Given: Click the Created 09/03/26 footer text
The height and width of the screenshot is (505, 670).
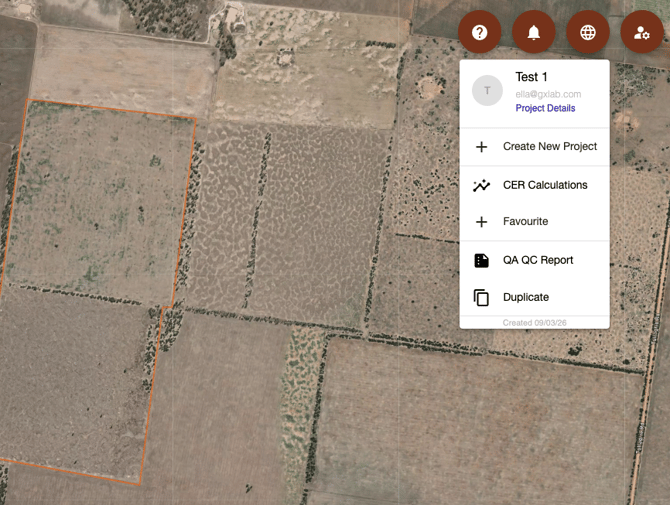Looking at the screenshot, I should [x=534, y=323].
